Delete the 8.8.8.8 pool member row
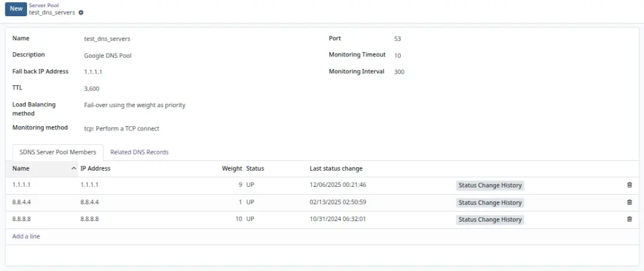 (x=630, y=219)
